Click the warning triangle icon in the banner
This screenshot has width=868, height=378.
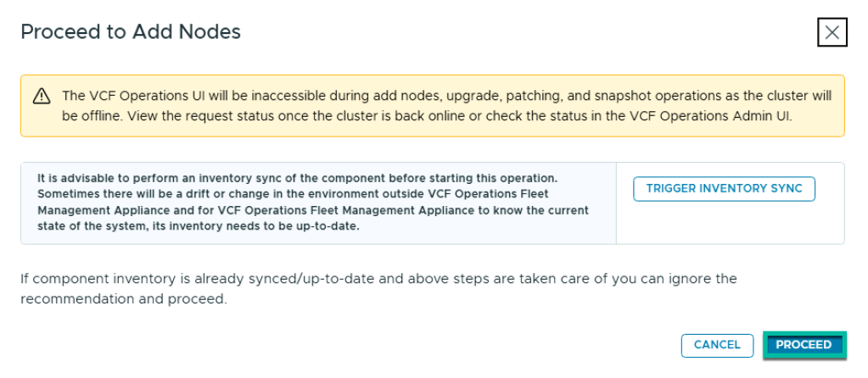click(41, 97)
